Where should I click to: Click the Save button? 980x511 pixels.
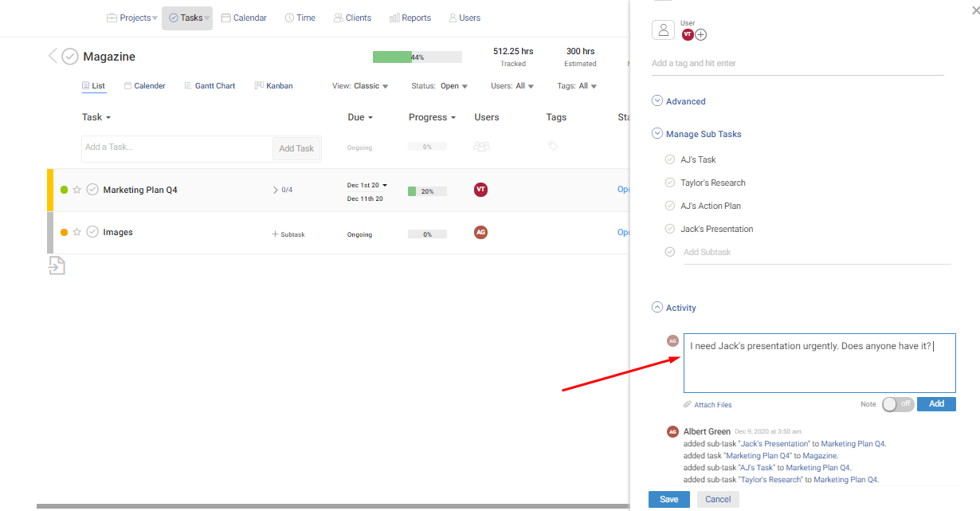[x=669, y=499]
